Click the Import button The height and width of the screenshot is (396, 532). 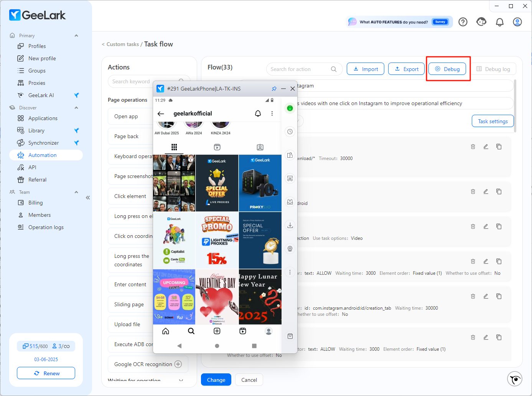click(366, 69)
